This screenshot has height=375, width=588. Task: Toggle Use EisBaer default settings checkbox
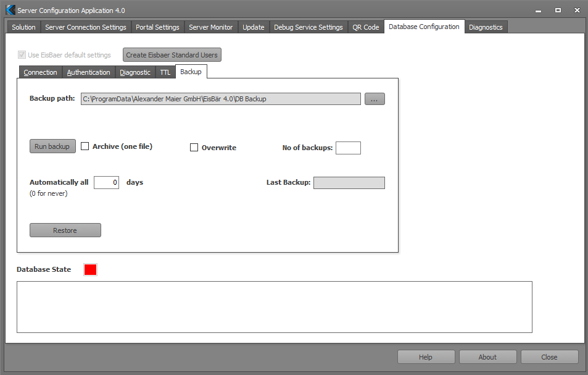click(x=22, y=55)
